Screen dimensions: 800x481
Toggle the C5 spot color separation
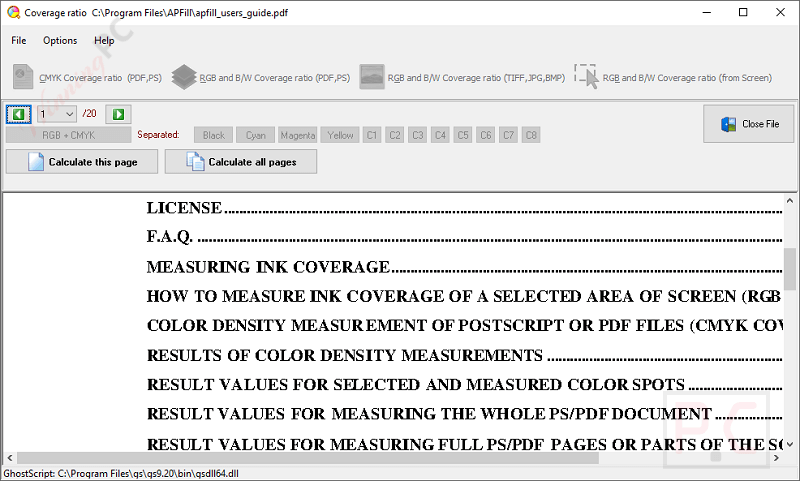pos(463,135)
